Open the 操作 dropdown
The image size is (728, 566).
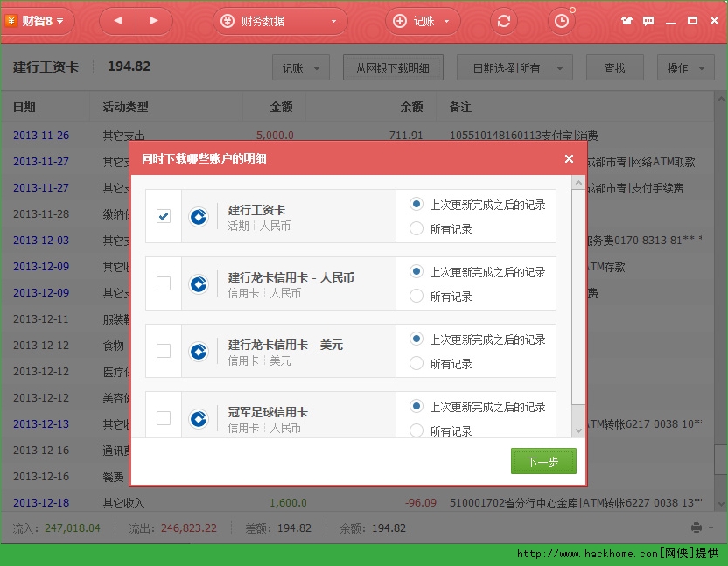685,67
